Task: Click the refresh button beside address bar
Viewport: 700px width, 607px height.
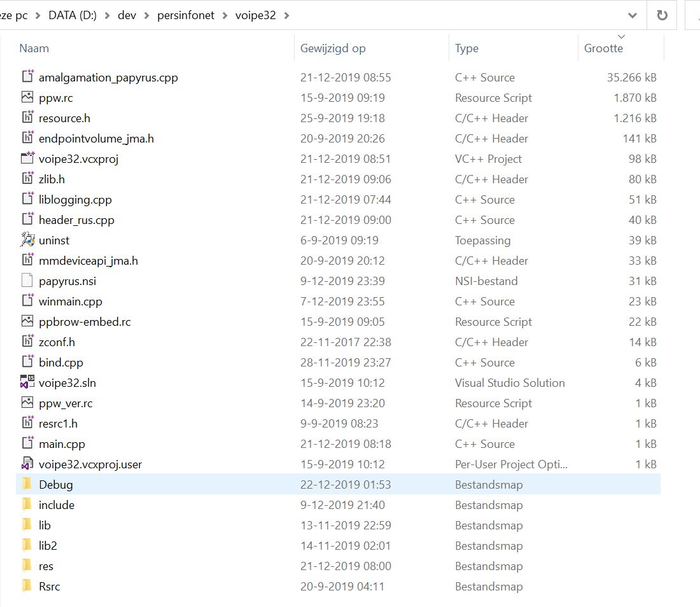Action: [x=662, y=15]
